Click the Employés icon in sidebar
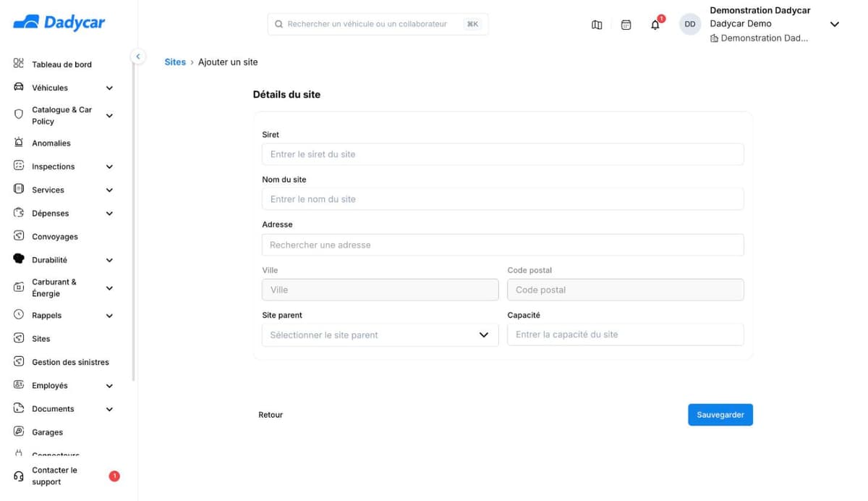This screenshot has height=501, width=868. click(x=19, y=385)
